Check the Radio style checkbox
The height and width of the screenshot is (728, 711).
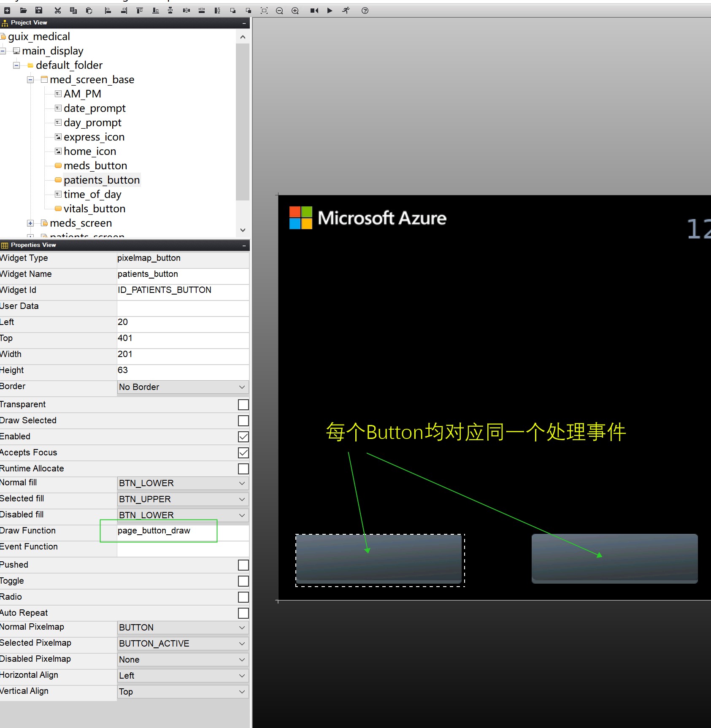point(243,597)
